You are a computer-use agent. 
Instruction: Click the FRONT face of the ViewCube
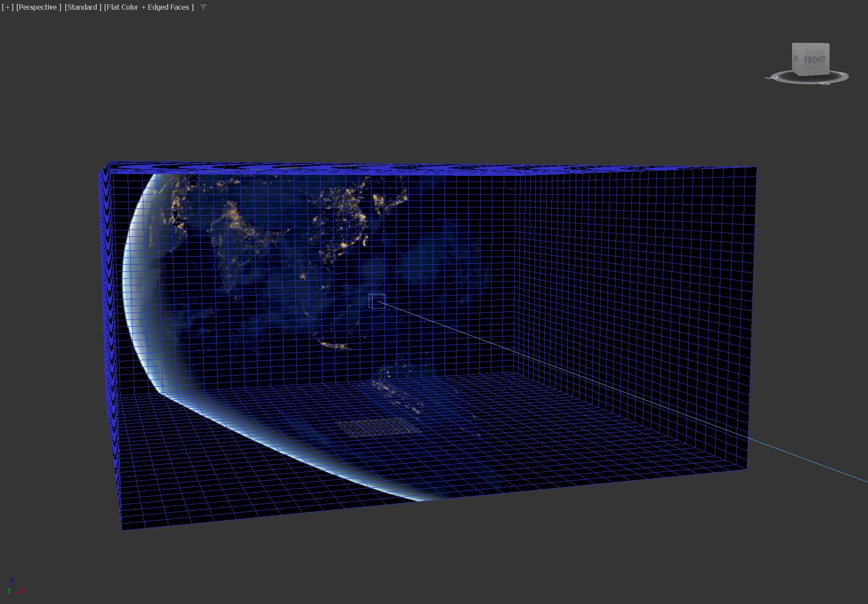click(814, 60)
